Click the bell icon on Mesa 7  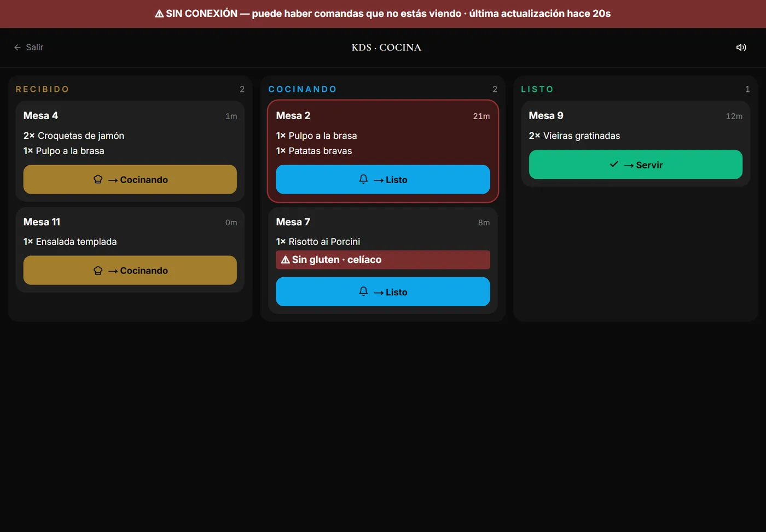click(363, 291)
